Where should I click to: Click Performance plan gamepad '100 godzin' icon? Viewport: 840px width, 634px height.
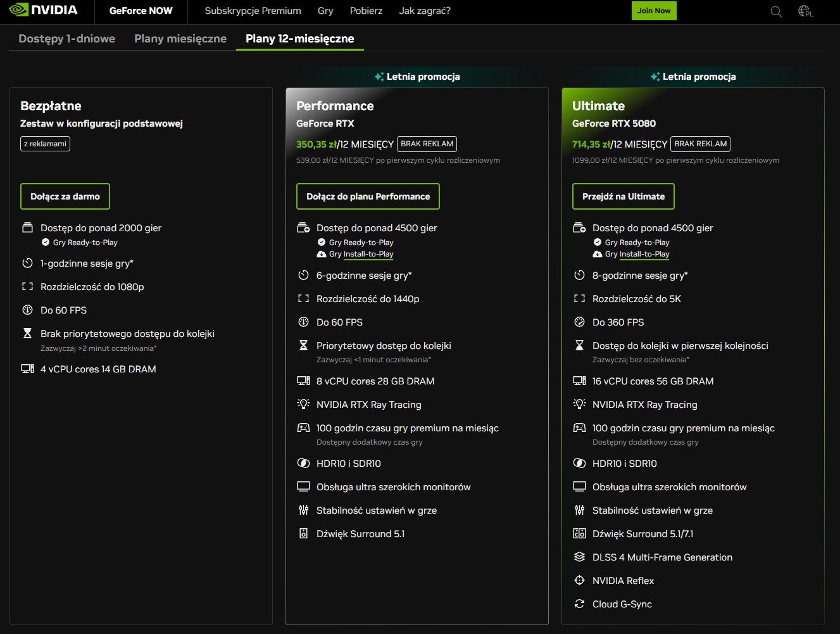click(303, 428)
